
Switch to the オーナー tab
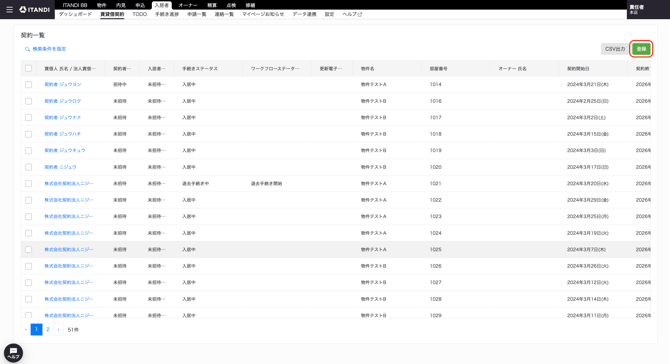point(188,5)
